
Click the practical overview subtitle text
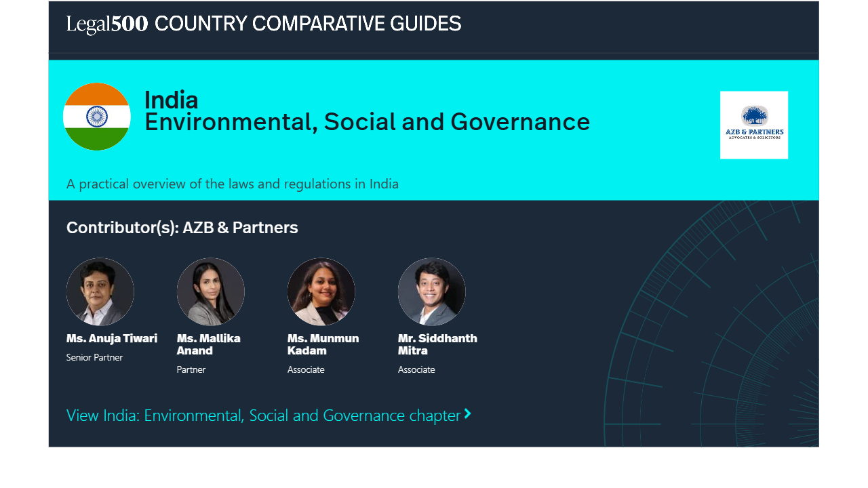[233, 184]
